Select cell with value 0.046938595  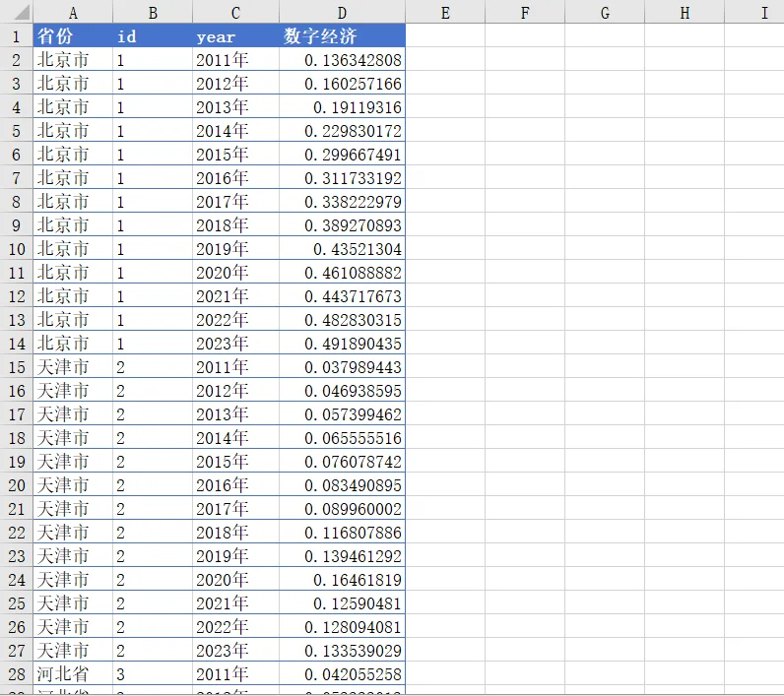342,391
